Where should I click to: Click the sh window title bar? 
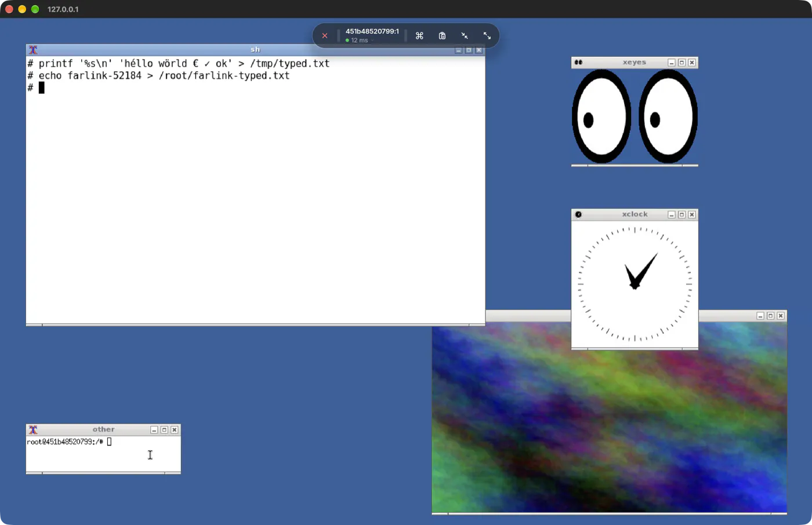[255, 50]
